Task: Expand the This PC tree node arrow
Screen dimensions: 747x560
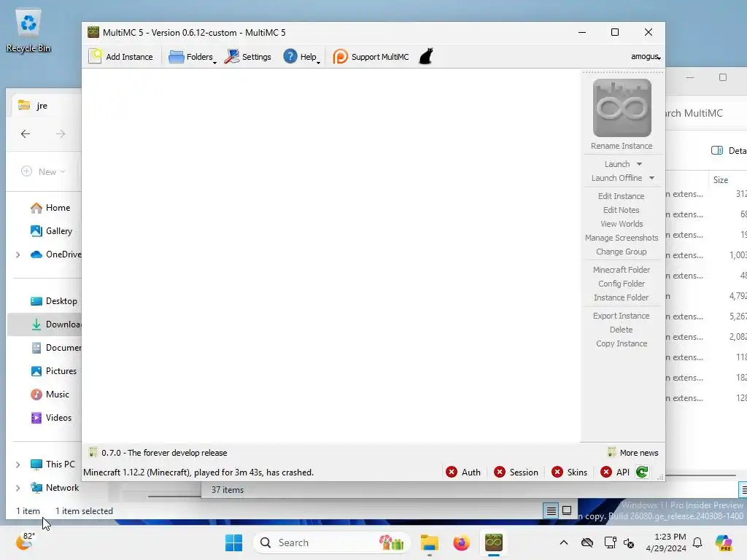Action: (x=18, y=464)
